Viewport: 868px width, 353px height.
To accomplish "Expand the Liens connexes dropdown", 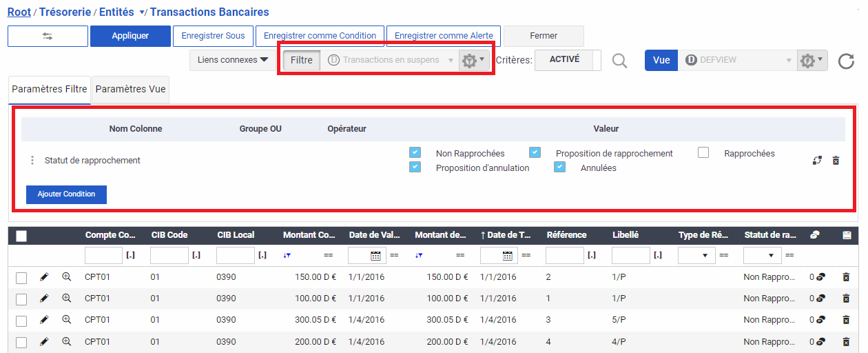I will (233, 60).
